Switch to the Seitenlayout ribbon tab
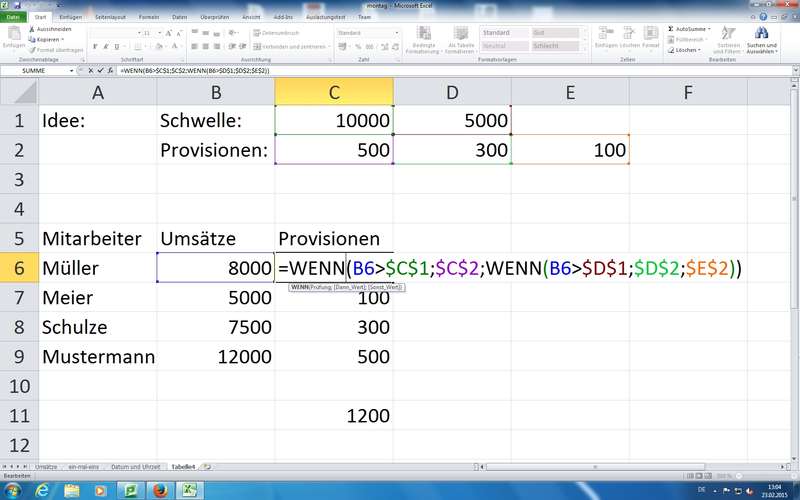This screenshot has width=800, height=500. click(110, 17)
